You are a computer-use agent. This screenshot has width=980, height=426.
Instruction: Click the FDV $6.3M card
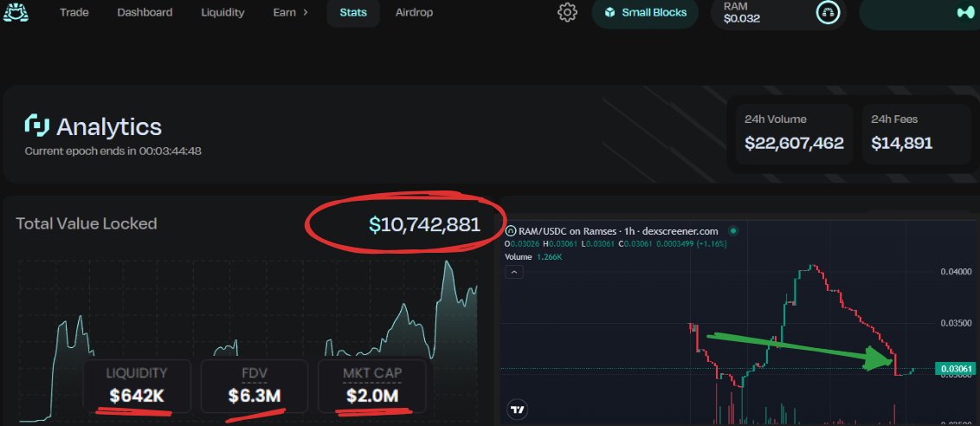tap(255, 386)
